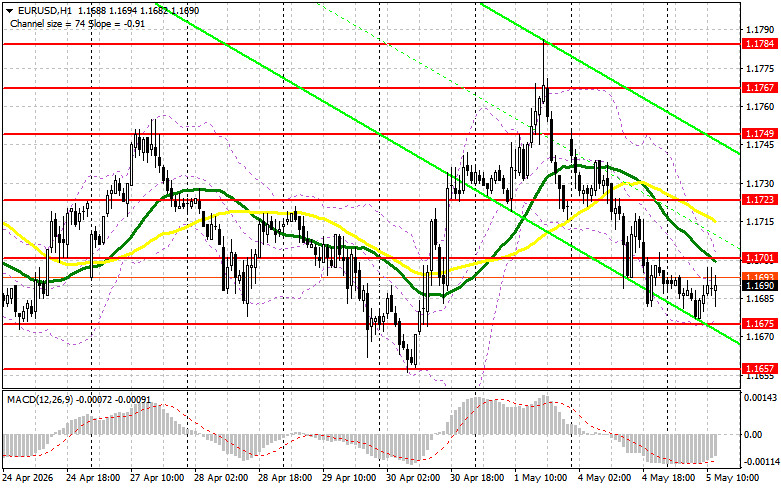Select the red 1.1701 level label

[760, 258]
